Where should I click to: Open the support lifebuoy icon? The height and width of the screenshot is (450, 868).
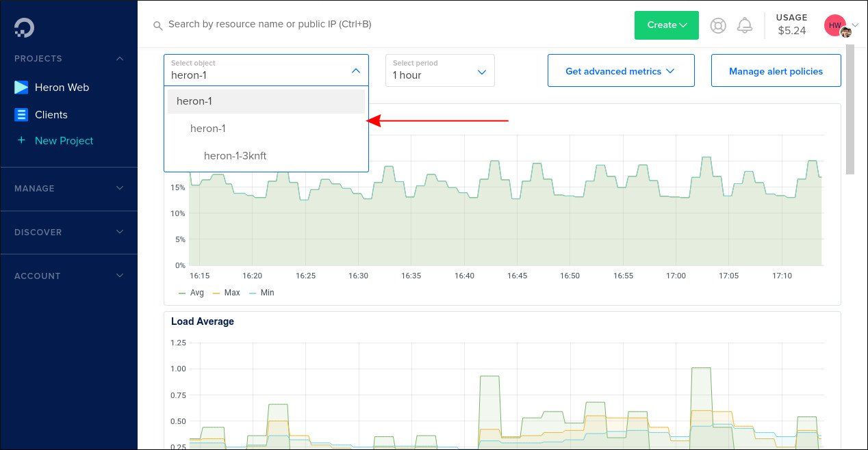[x=717, y=25]
